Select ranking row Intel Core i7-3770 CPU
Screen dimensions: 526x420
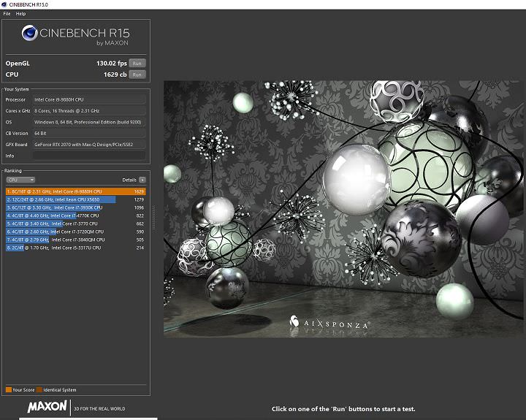[x=76, y=224]
